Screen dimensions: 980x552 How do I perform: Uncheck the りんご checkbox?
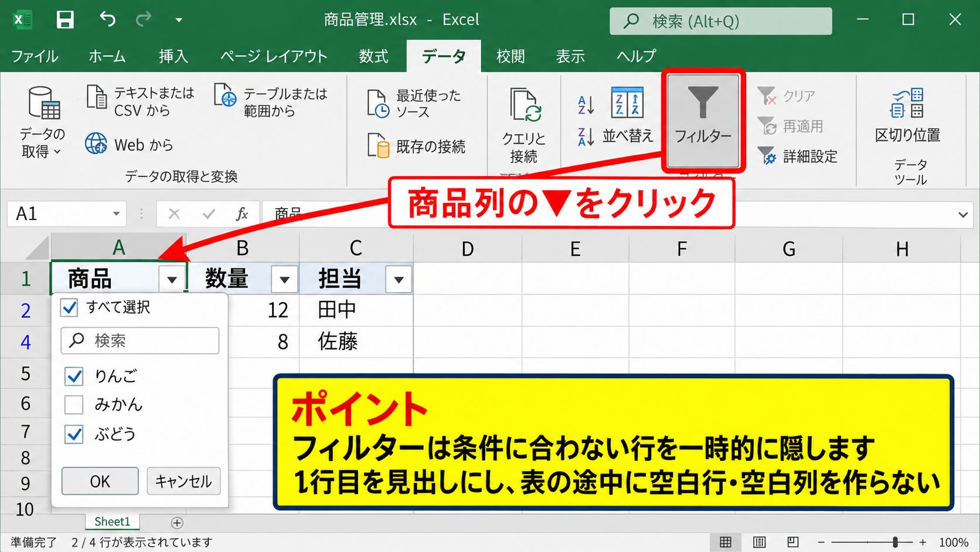[74, 376]
